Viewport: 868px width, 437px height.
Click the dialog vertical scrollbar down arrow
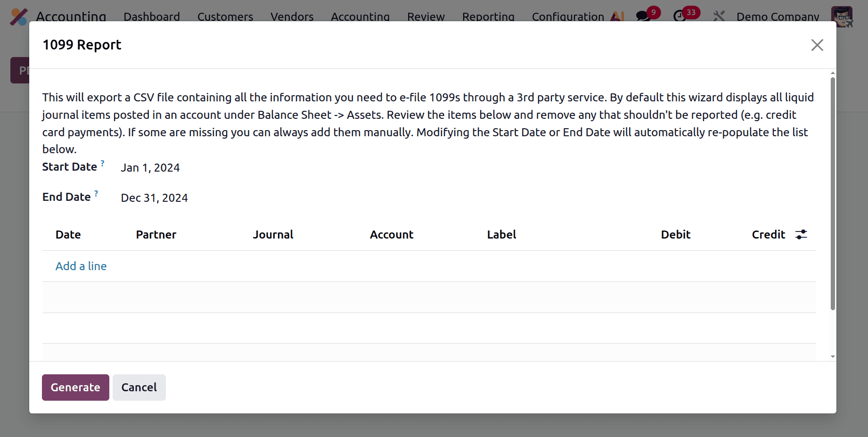click(833, 357)
